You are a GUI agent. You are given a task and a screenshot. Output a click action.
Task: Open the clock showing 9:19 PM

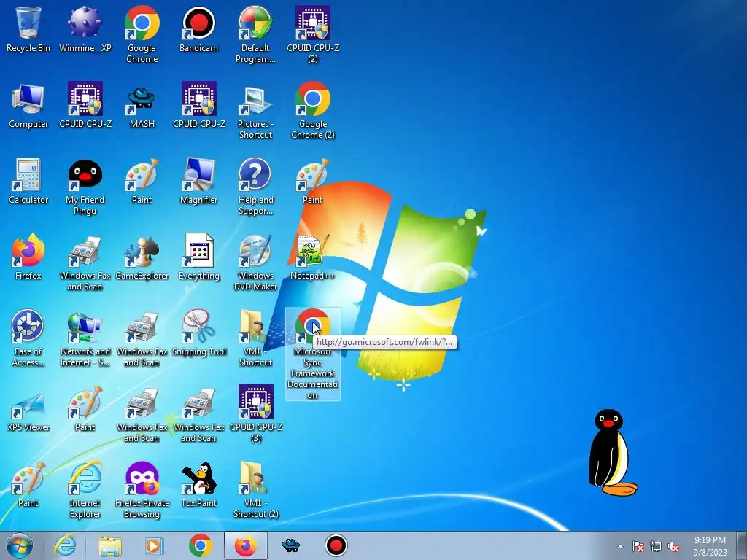click(x=710, y=546)
